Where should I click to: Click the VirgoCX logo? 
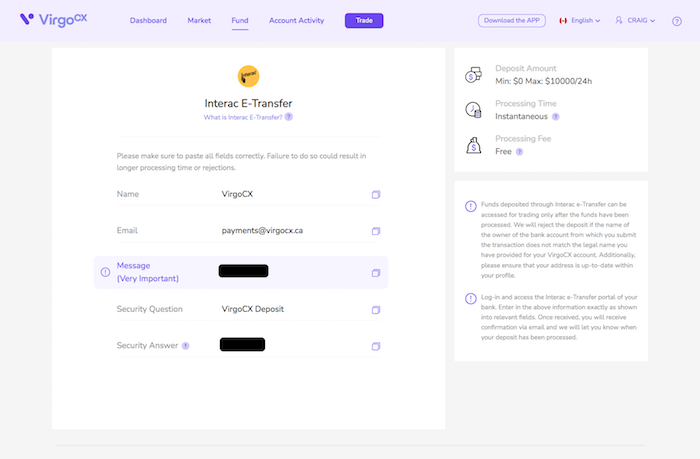pos(54,20)
